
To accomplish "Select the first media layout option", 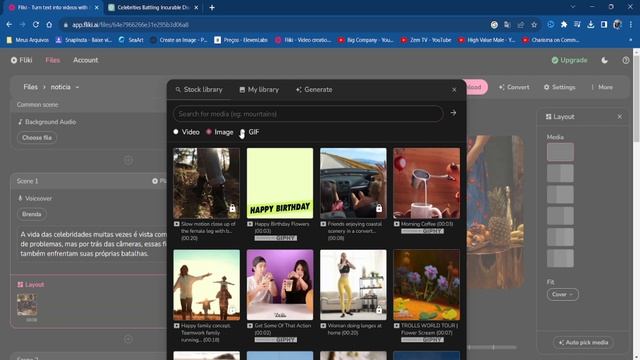I will (x=560, y=152).
